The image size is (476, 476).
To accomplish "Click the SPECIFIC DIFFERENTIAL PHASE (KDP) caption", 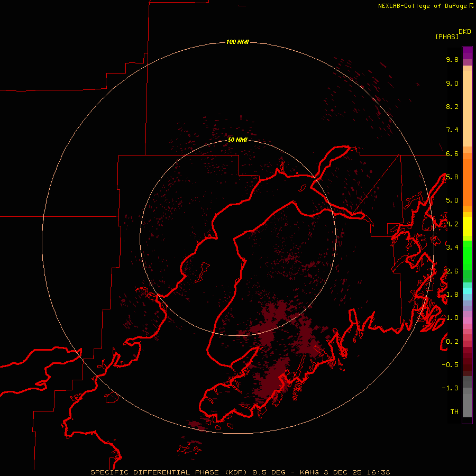I will point(169,472).
